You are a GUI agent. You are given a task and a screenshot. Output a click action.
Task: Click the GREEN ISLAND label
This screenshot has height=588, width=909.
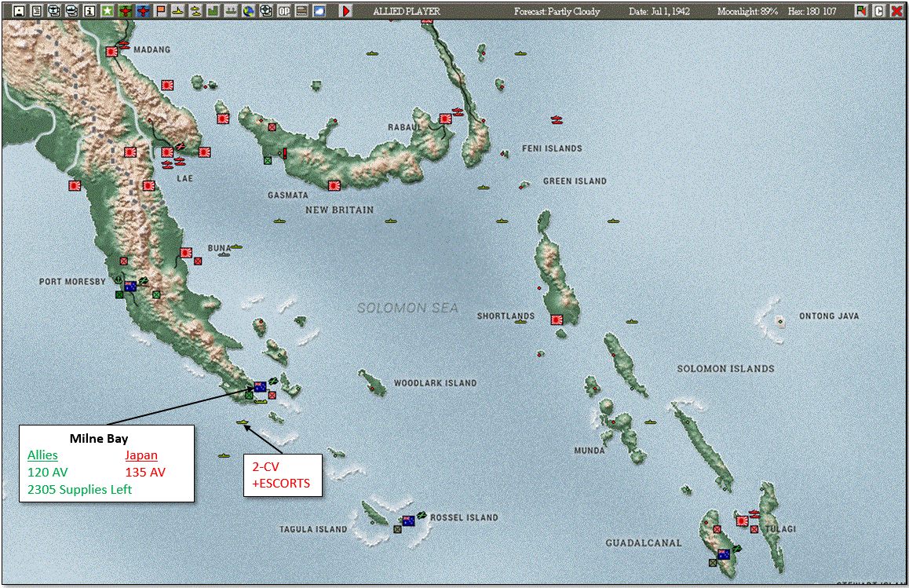tap(575, 181)
